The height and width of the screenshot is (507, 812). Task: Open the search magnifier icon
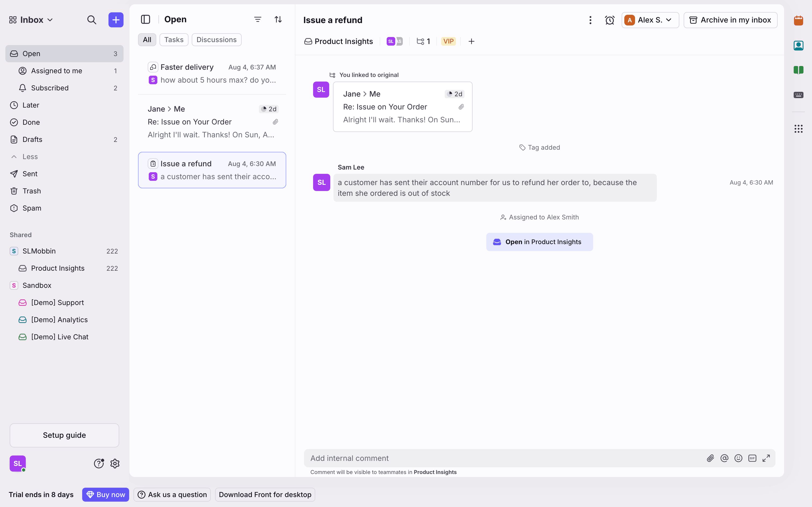92,20
